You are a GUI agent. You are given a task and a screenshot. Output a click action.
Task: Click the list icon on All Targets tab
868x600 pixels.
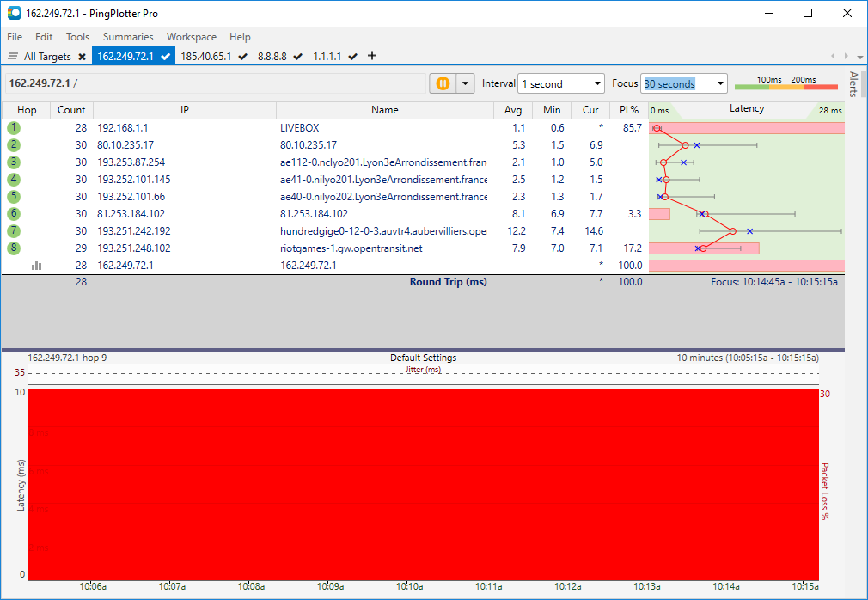(x=13, y=57)
